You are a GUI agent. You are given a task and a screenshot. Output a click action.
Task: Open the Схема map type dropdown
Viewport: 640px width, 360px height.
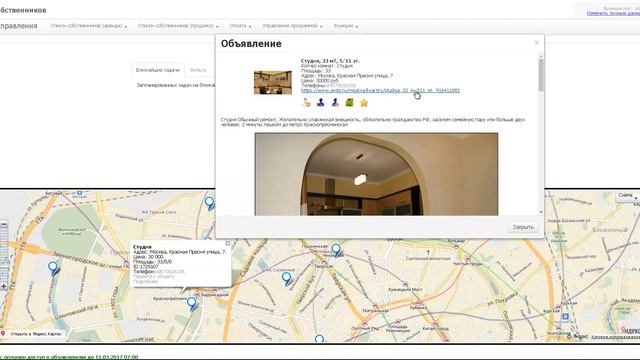click(x=627, y=196)
